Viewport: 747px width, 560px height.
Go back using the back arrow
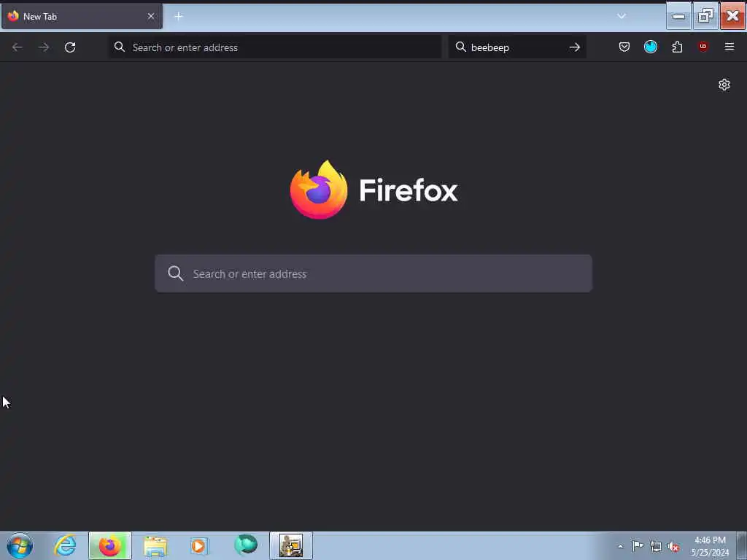click(18, 47)
